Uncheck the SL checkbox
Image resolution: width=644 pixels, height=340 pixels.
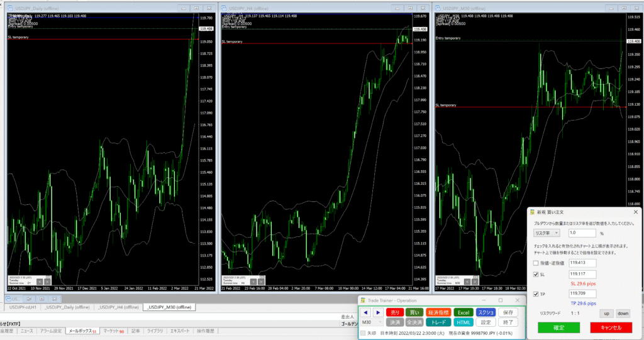[536, 274]
